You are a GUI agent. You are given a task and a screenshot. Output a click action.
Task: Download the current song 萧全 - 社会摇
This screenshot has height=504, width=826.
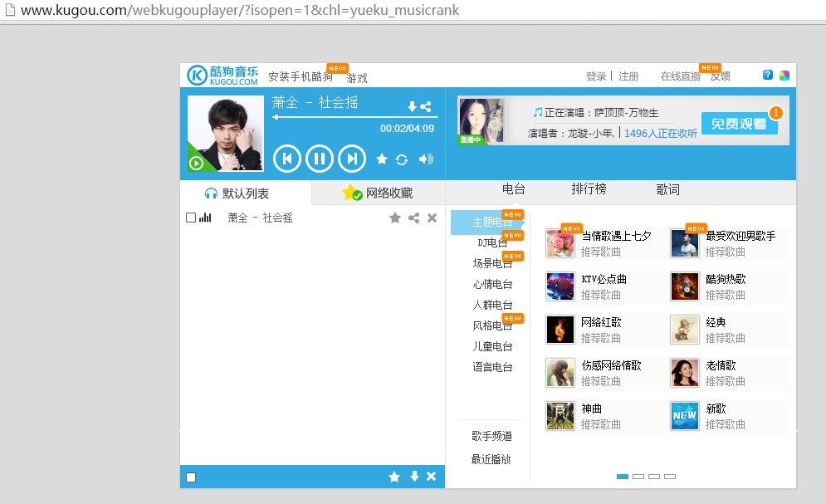(412, 106)
